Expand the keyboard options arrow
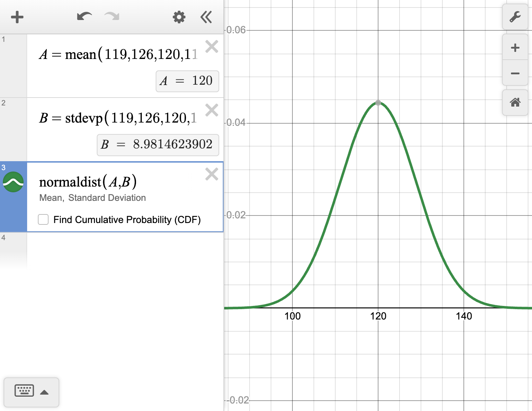The image size is (532, 411). click(x=44, y=392)
